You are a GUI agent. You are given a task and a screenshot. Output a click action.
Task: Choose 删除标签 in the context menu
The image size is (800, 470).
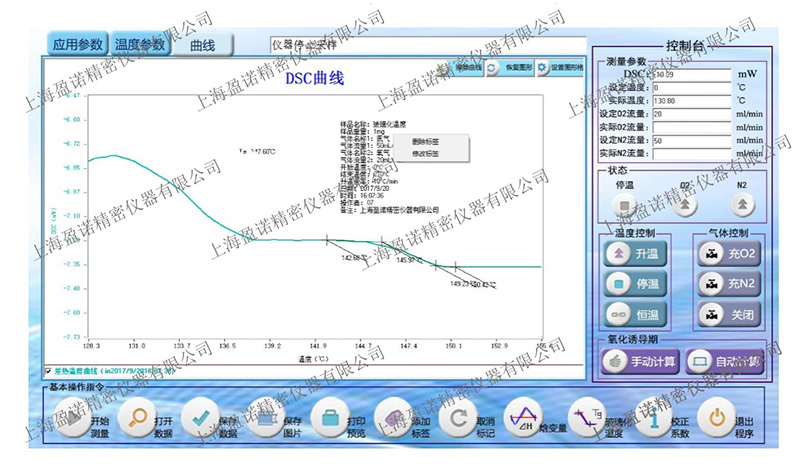tap(425, 142)
